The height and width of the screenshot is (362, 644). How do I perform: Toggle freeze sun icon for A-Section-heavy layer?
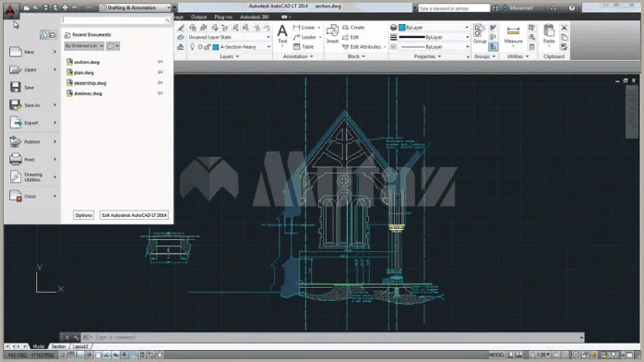pos(200,47)
